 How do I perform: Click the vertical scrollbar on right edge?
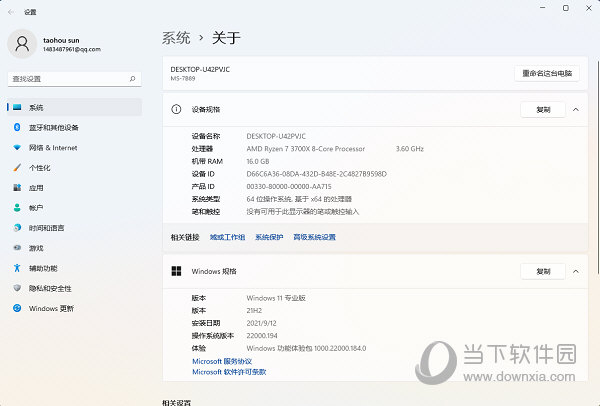pyautogui.click(x=598, y=166)
